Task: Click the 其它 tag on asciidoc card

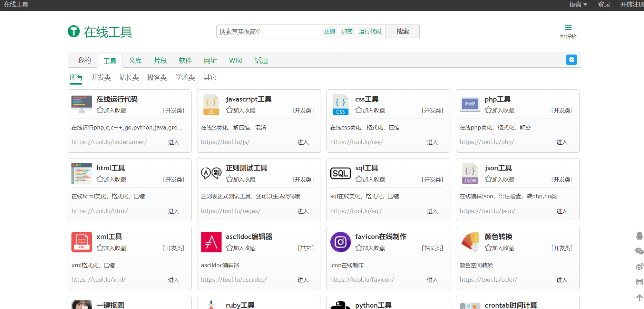Action: [x=306, y=248]
